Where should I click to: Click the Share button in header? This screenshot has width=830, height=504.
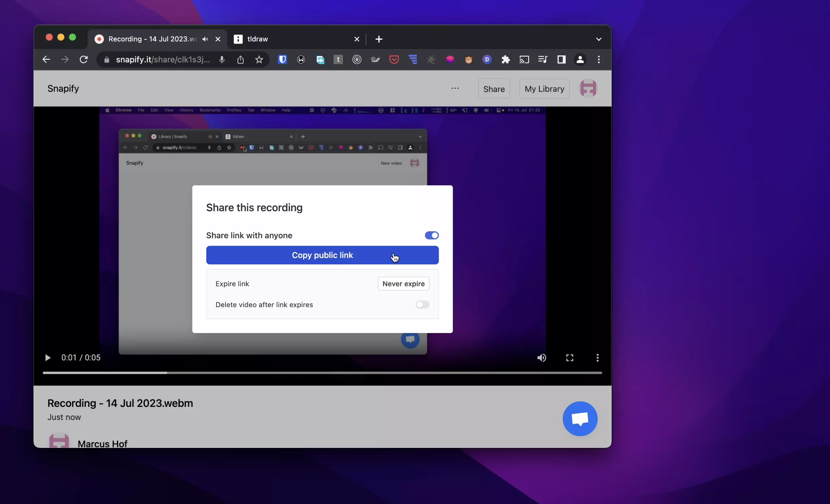[x=494, y=88]
